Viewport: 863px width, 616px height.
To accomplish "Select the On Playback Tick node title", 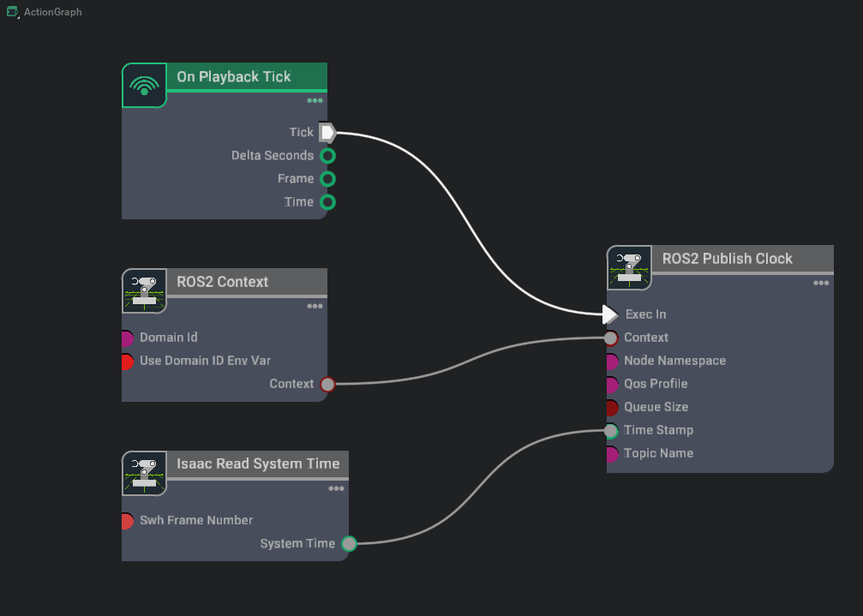I will [234, 77].
